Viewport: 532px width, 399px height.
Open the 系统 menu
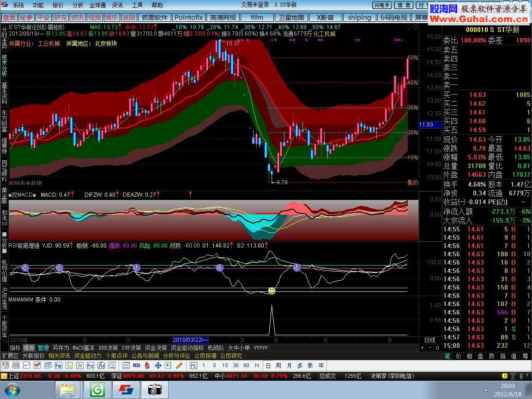[x=18, y=5]
